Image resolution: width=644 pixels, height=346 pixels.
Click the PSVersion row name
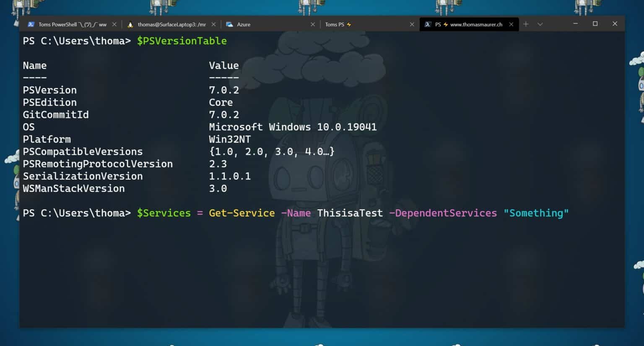[50, 90]
